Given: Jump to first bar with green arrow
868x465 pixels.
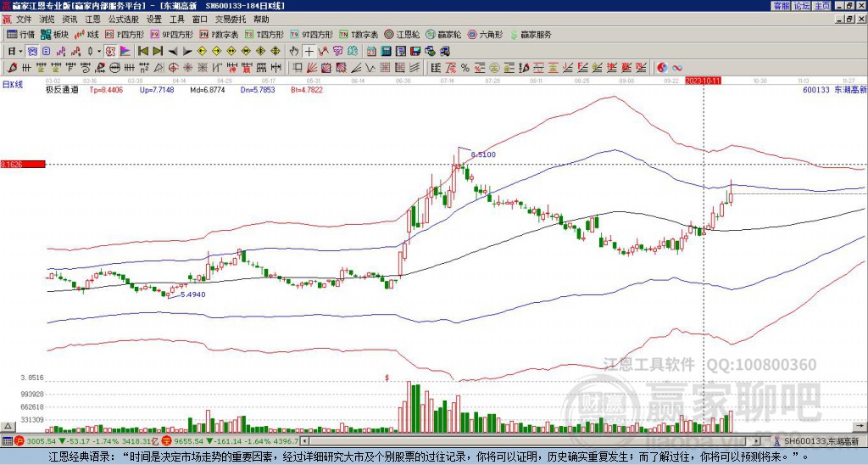Looking at the screenshot, I should [x=142, y=52].
